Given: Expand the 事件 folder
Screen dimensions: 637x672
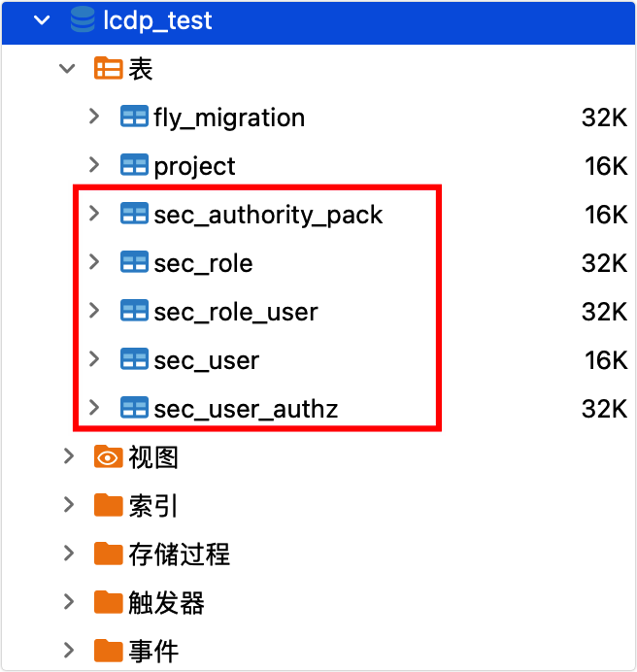Looking at the screenshot, I should tap(68, 650).
